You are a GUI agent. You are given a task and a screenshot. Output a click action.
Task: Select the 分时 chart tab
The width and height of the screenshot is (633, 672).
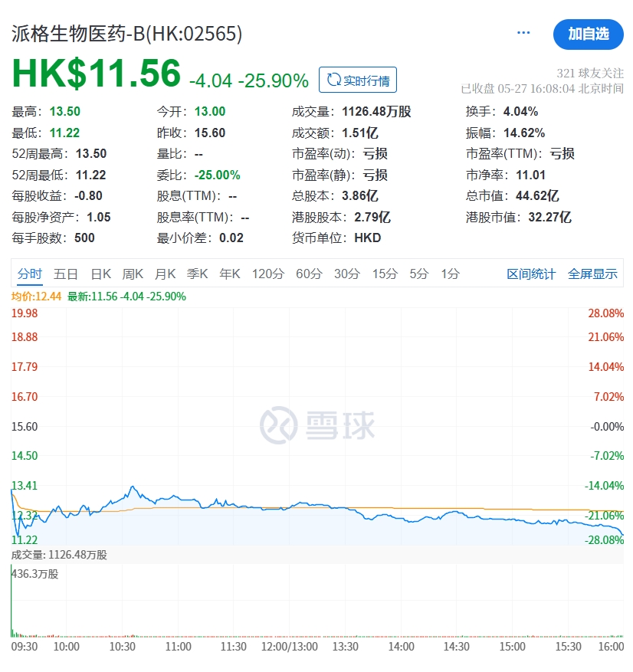point(30,274)
